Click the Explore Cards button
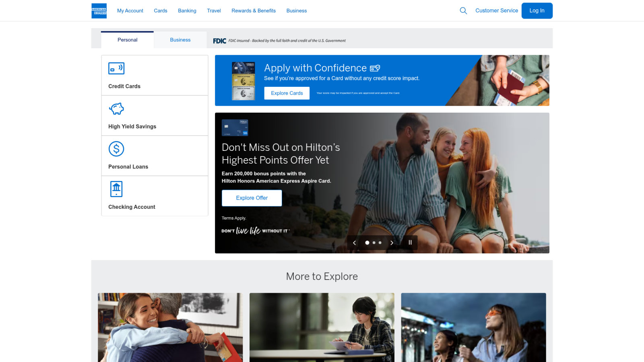 coord(287,93)
